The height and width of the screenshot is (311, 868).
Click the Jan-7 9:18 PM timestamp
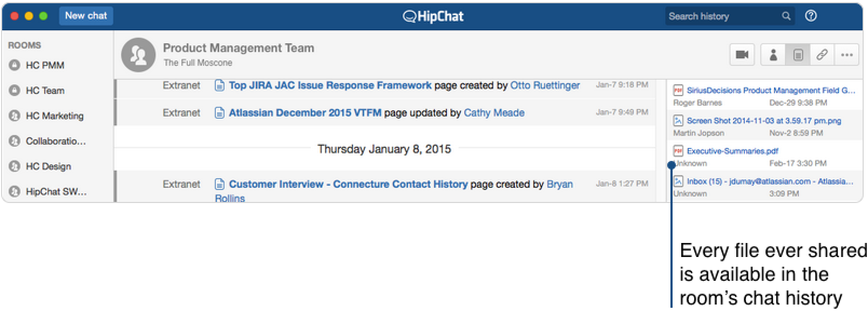[x=622, y=85]
